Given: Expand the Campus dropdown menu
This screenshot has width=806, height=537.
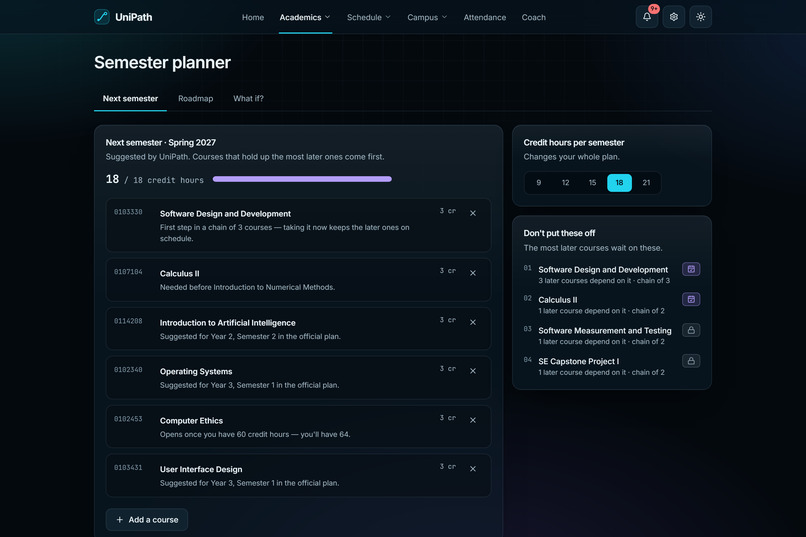Looking at the screenshot, I should pos(427,17).
